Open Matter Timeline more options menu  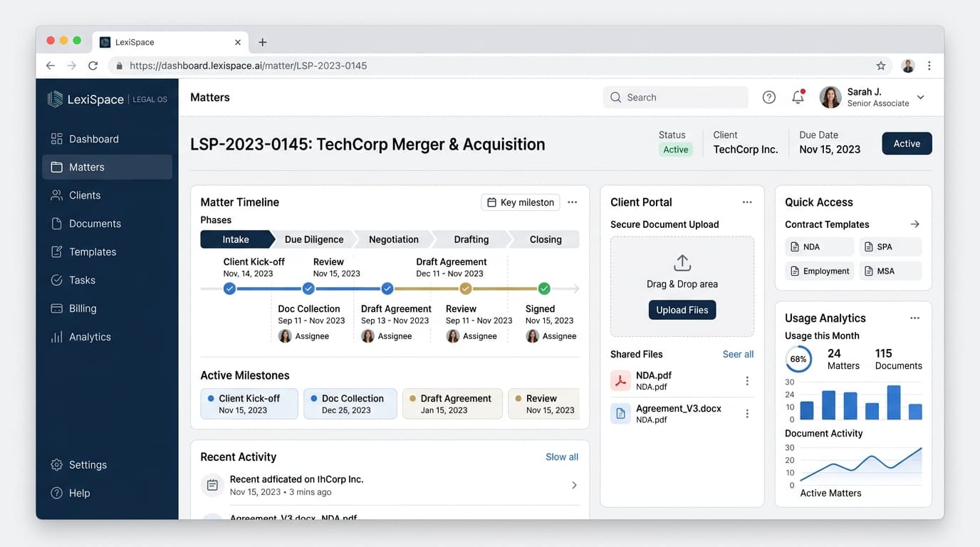pyautogui.click(x=572, y=202)
